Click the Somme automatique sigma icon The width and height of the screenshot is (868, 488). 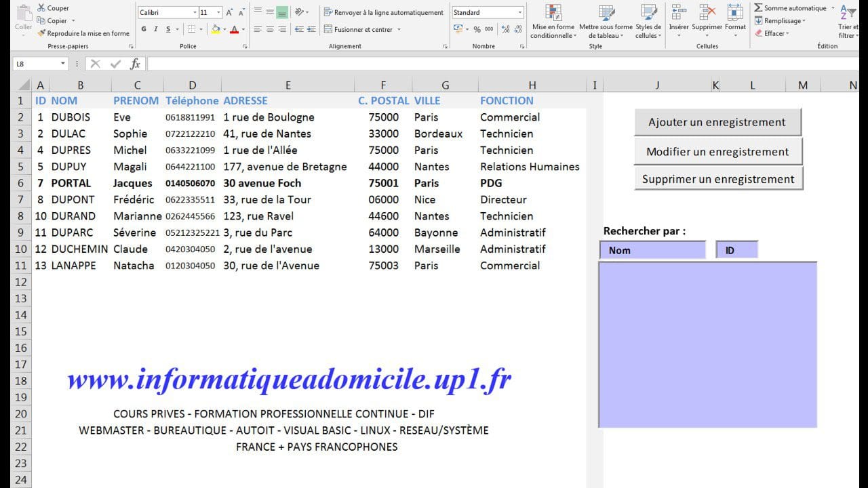(758, 8)
